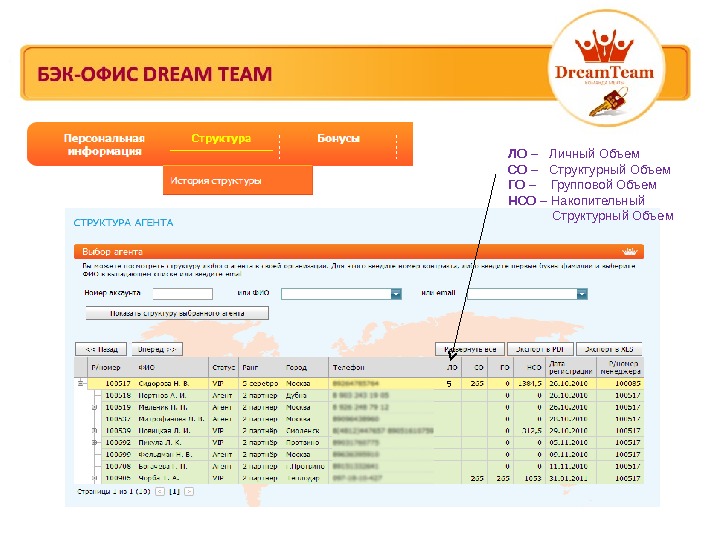The width and height of the screenshot is (720, 540).
Task: Click account number 100708
Action: (118, 467)
